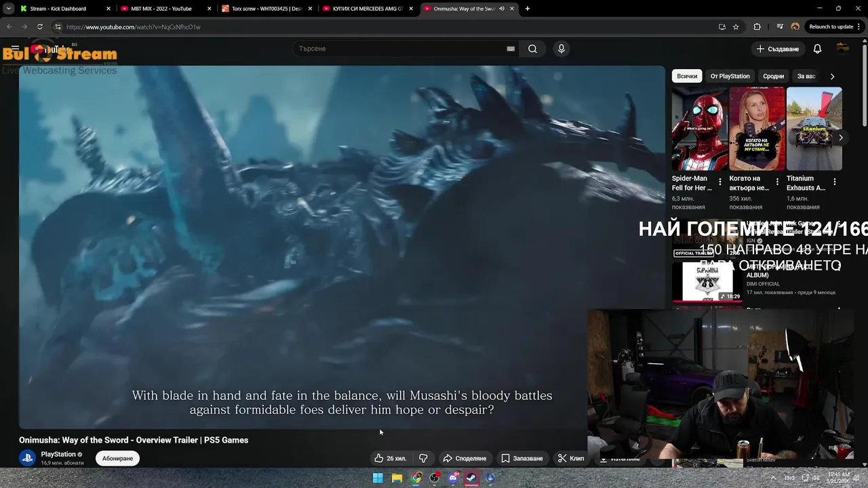Open the browser extensions puzzle icon
Screen dimensions: 868x488
[x=757, y=27]
